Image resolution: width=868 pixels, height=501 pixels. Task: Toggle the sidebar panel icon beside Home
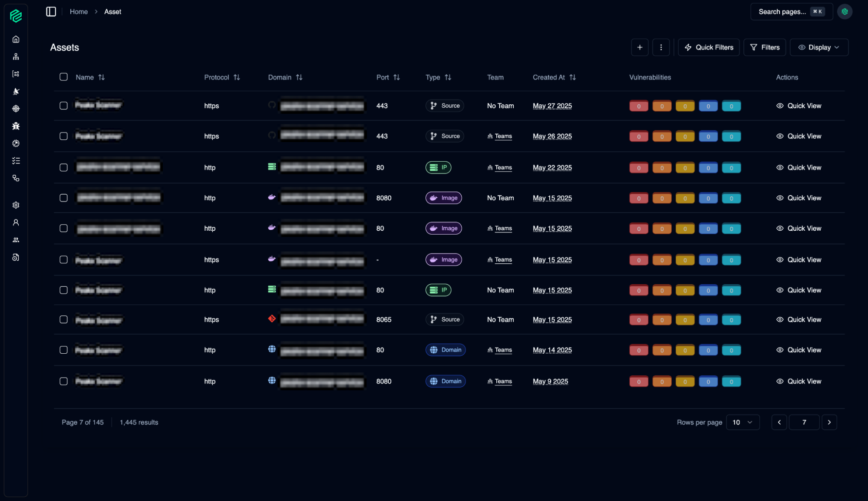tap(51, 12)
